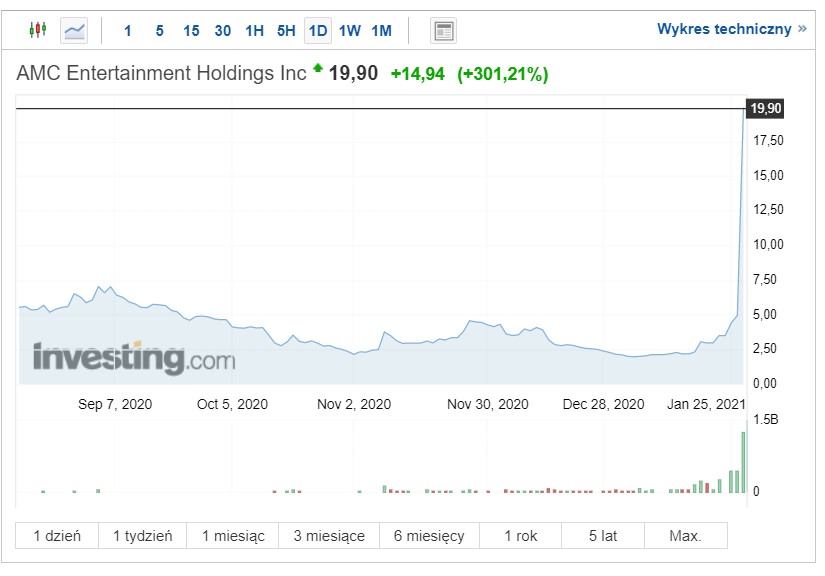Select the area line chart icon

coord(74,31)
